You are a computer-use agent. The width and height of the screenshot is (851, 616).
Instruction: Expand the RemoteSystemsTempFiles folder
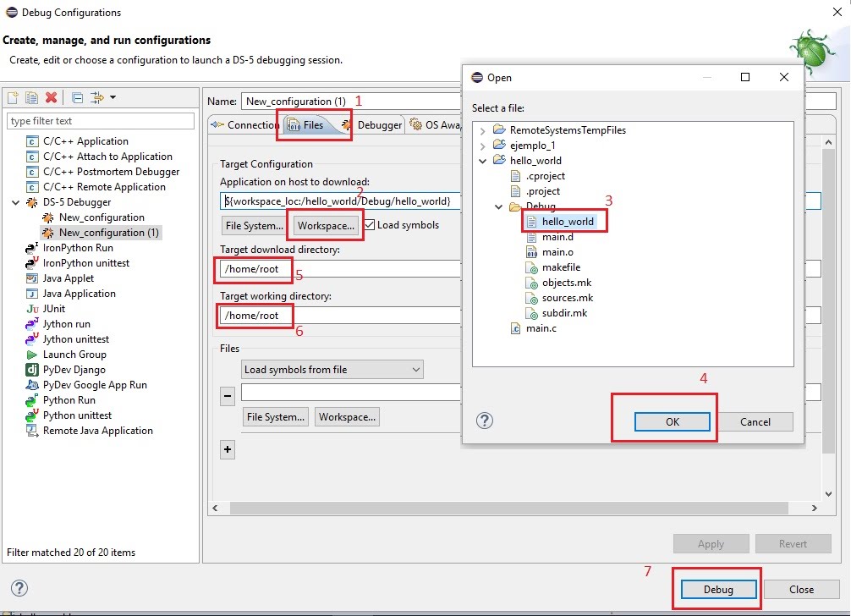click(x=482, y=131)
